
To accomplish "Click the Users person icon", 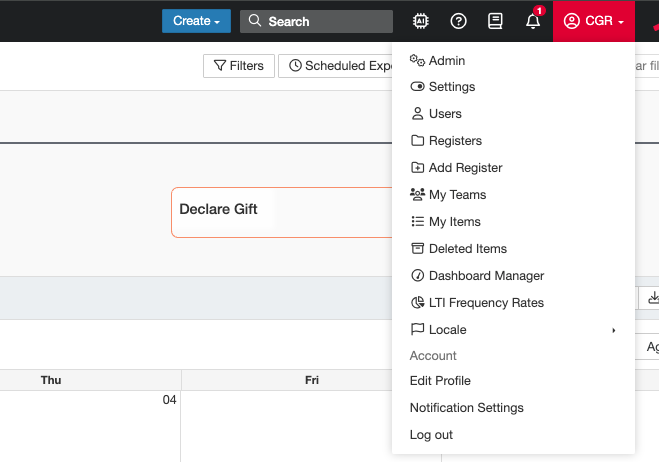I will 417,114.
